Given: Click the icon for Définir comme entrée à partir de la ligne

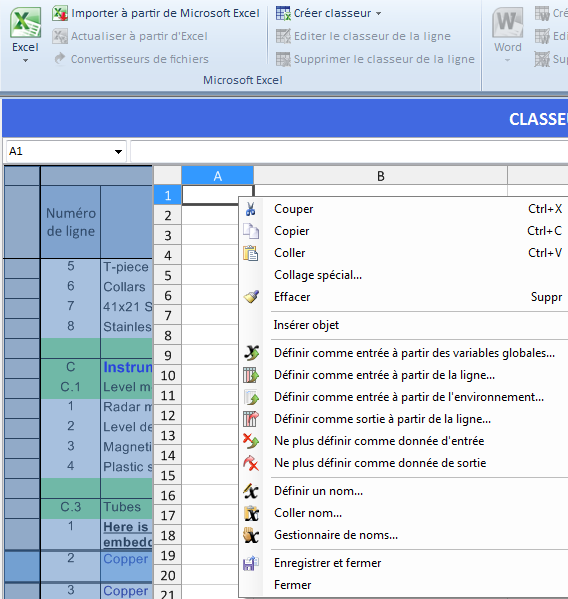Looking at the screenshot, I should [x=251, y=375].
